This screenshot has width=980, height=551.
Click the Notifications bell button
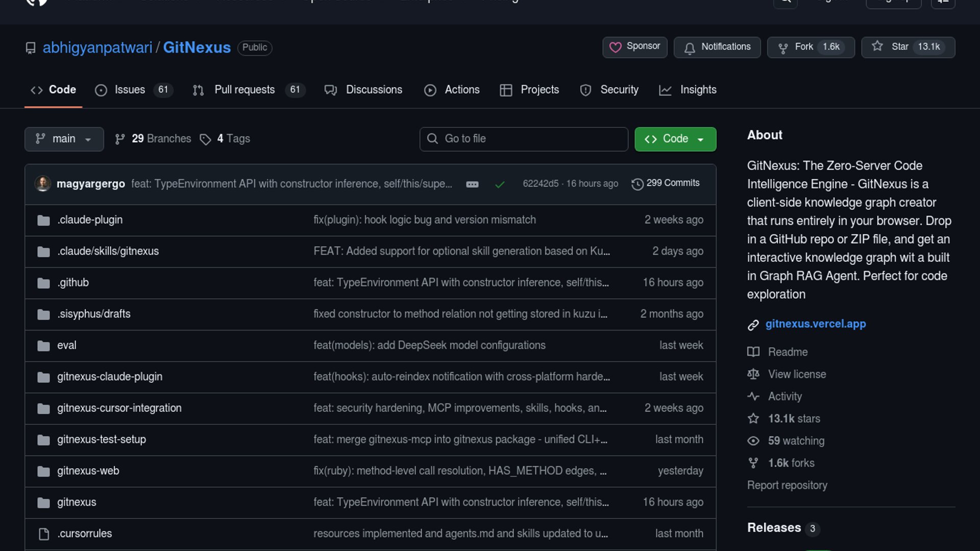click(717, 47)
